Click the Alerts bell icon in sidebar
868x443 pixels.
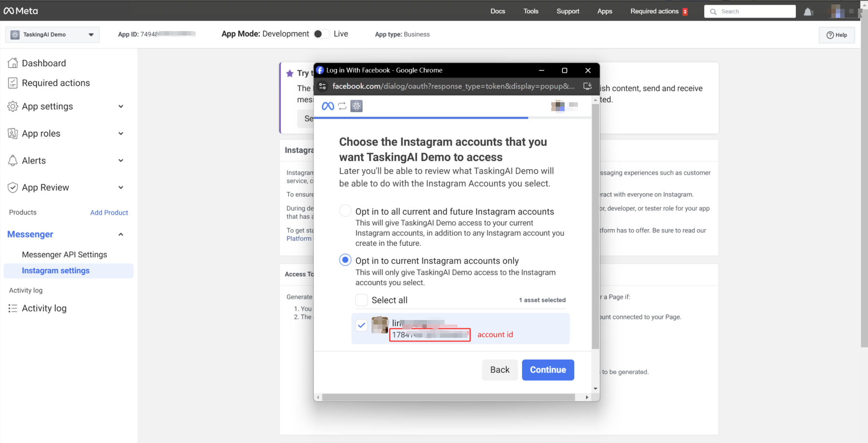(13, 160)
